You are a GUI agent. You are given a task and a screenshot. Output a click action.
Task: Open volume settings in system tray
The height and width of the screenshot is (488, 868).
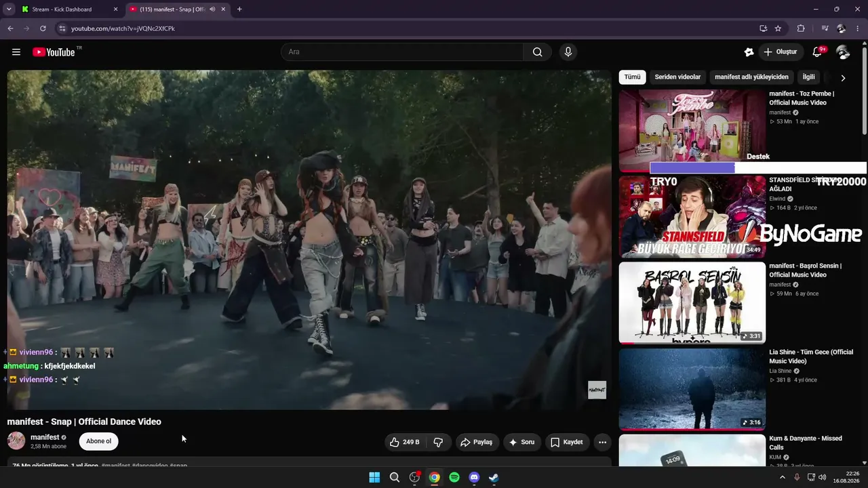(823, 477)
